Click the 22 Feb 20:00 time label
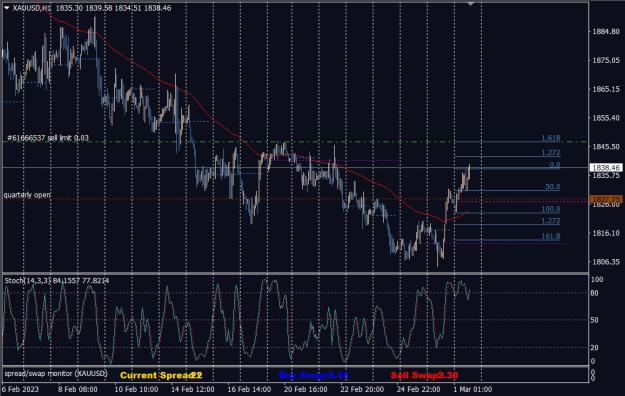625x396 pixels. (x=362, y=389)
